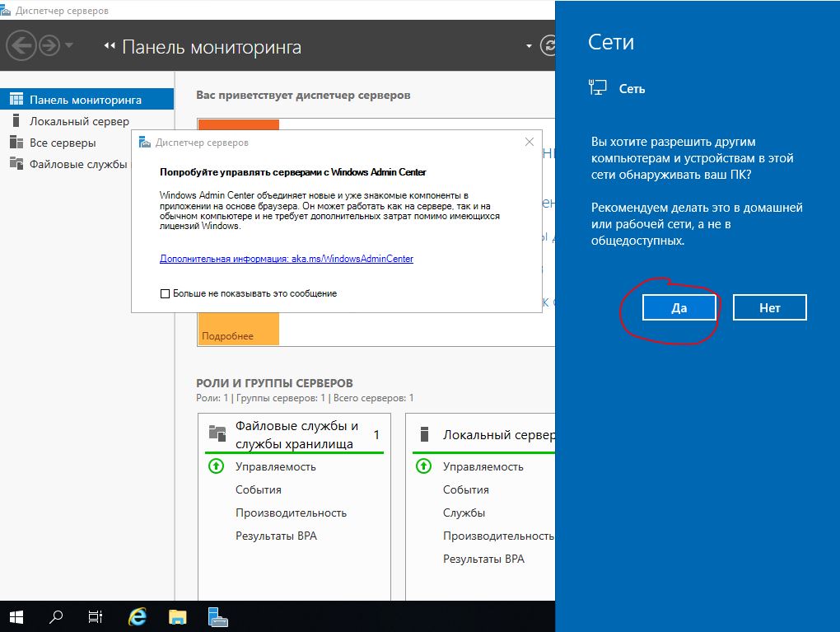Open dropdown arrow left of refresh icon
The height and width of the screenshot is (632, 840).
click(530, 46)
